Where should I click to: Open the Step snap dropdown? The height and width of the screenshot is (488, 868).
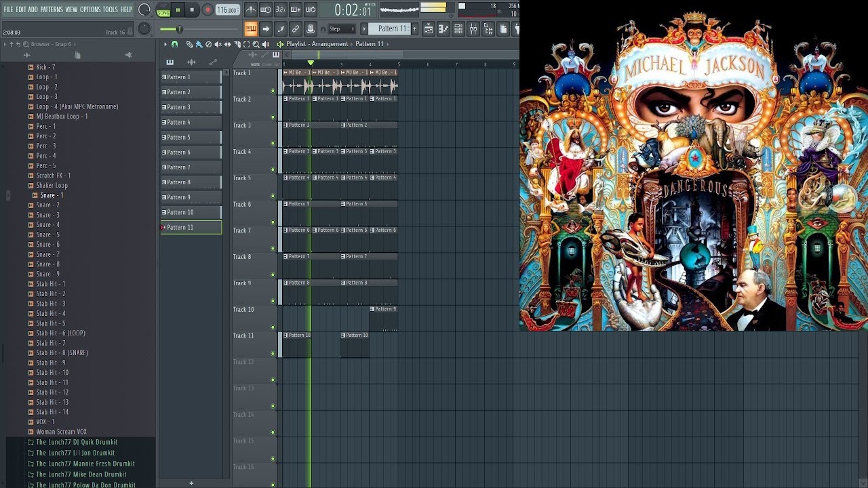pyautogui.click(x=341, y=28)
